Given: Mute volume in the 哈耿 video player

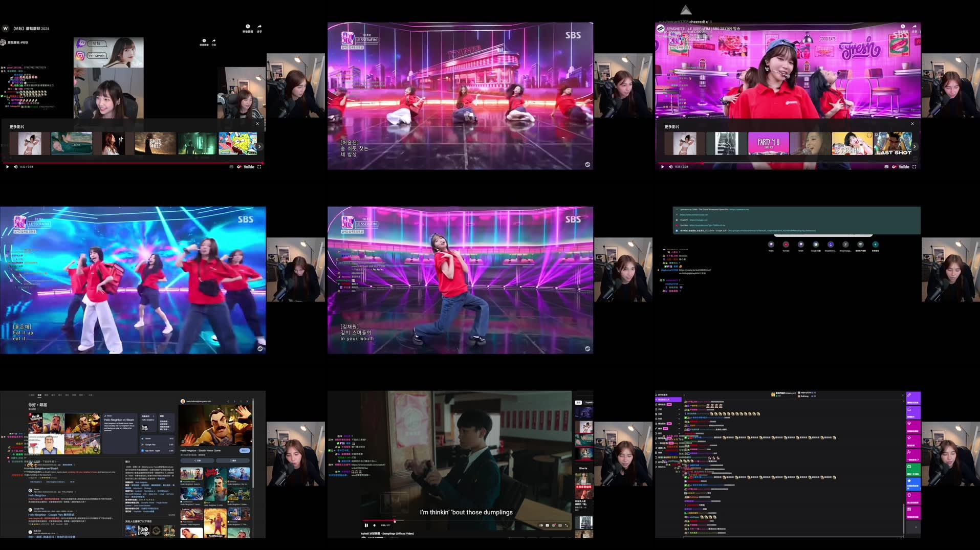Looking at the screenshot, I should pyautogui.click(x=15, y=167).
